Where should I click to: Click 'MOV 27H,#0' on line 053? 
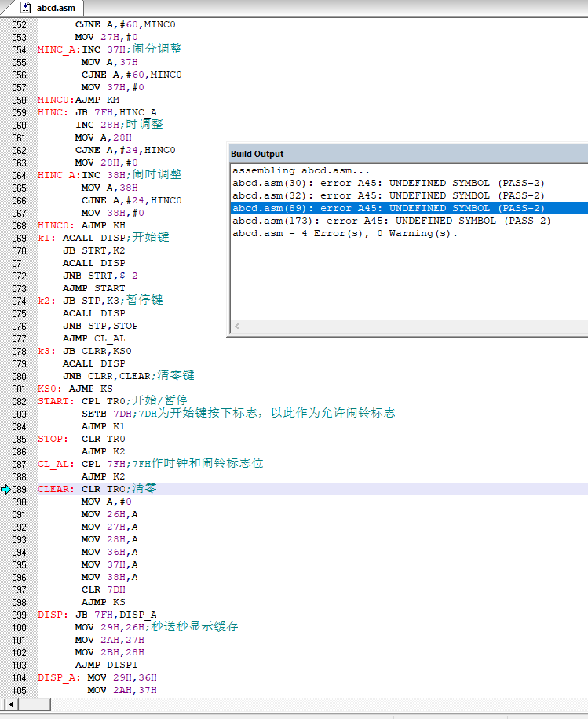coord(107,37)
